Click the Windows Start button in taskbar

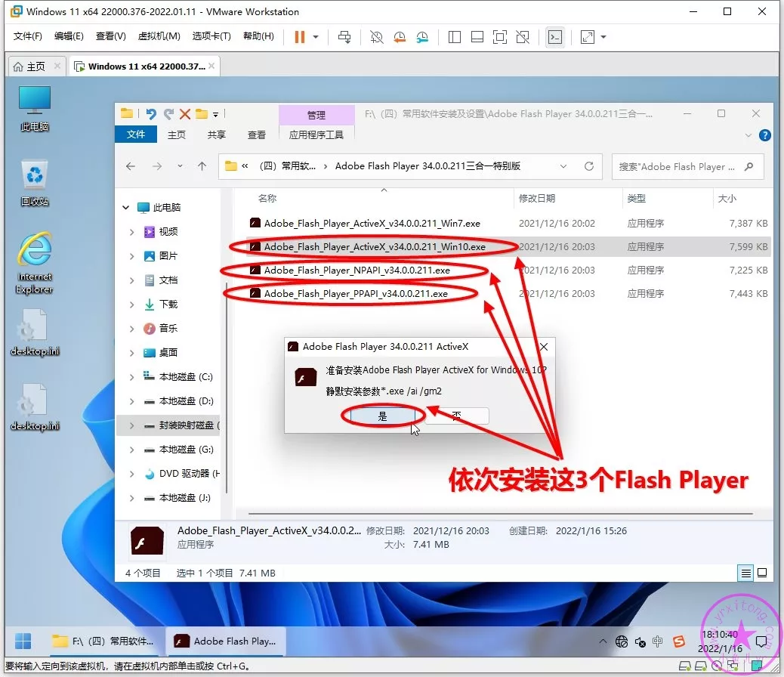23,641
